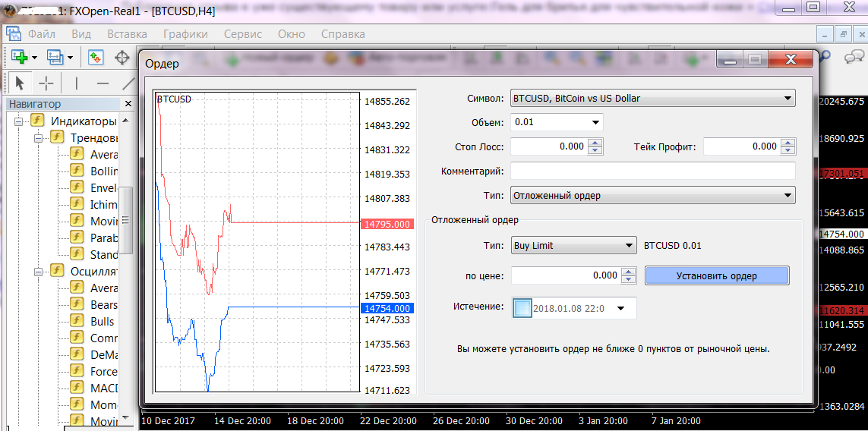Close the Navigator panel with its X
The width and height of the screenshot is (868, 431).
point(128,104)
